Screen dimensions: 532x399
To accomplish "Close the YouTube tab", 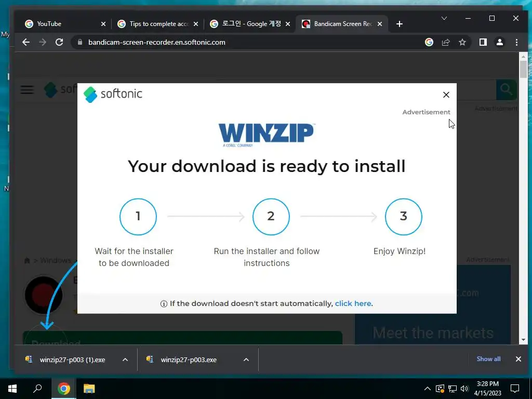I will pyautogui.click(x=103, y=24).
